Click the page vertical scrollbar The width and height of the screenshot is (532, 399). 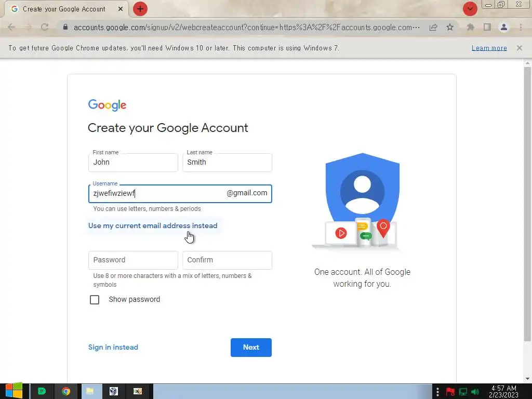tap(527, 204)
